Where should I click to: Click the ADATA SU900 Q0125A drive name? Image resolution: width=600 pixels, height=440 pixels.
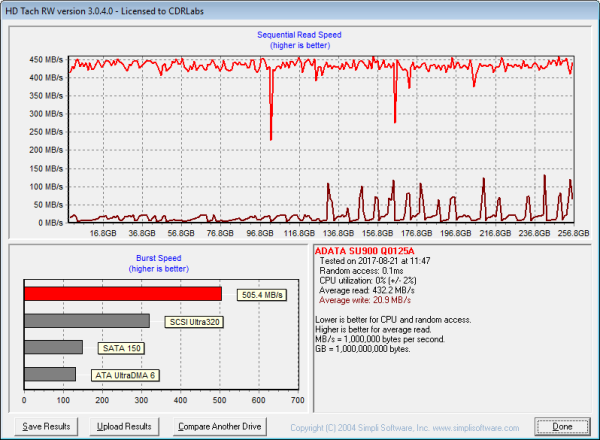pyautogui.click(x=364, y=251)
